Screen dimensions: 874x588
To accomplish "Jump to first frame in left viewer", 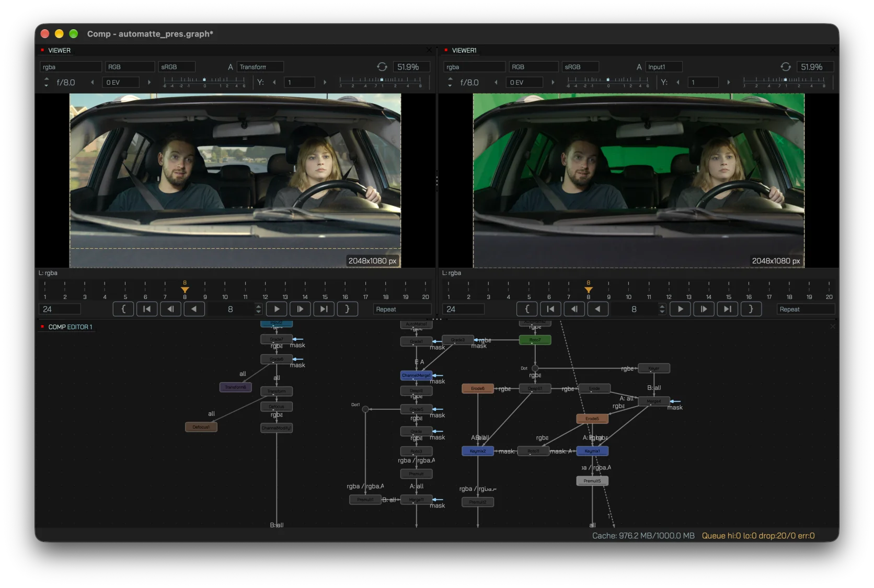I will click(147, 309).
